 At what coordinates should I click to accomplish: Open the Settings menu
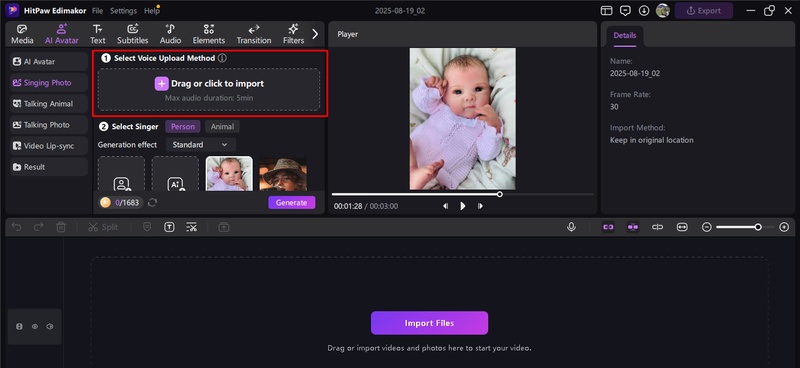[123, 10]
